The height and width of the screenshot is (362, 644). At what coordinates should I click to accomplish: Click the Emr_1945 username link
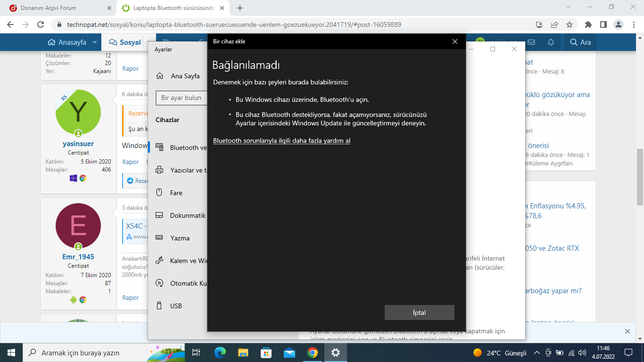[x=78, y=257]
